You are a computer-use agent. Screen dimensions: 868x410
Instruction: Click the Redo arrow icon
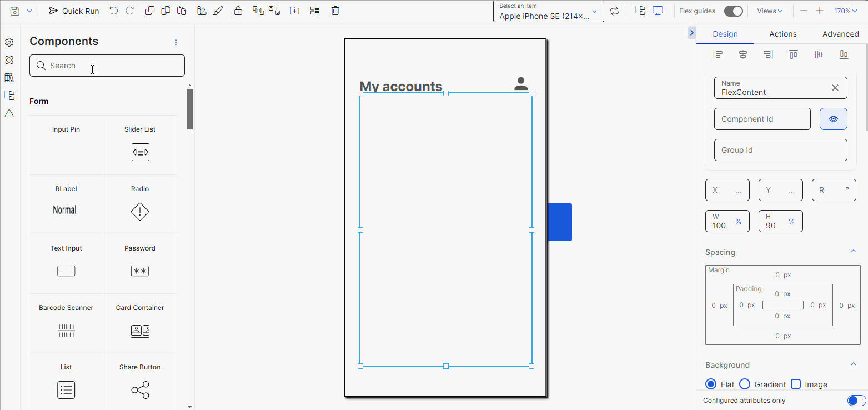click(x=131, y=10)
